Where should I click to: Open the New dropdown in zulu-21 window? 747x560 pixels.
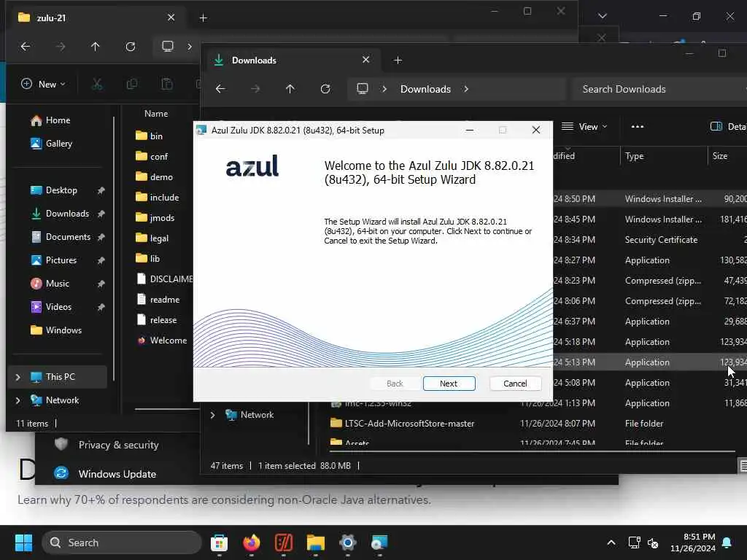[43, 85]
